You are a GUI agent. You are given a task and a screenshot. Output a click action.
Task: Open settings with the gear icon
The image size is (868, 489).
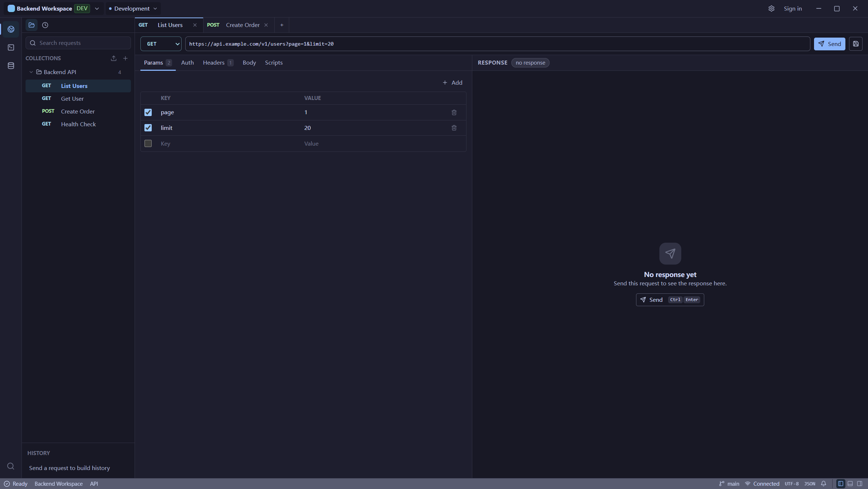coord(771,9)
